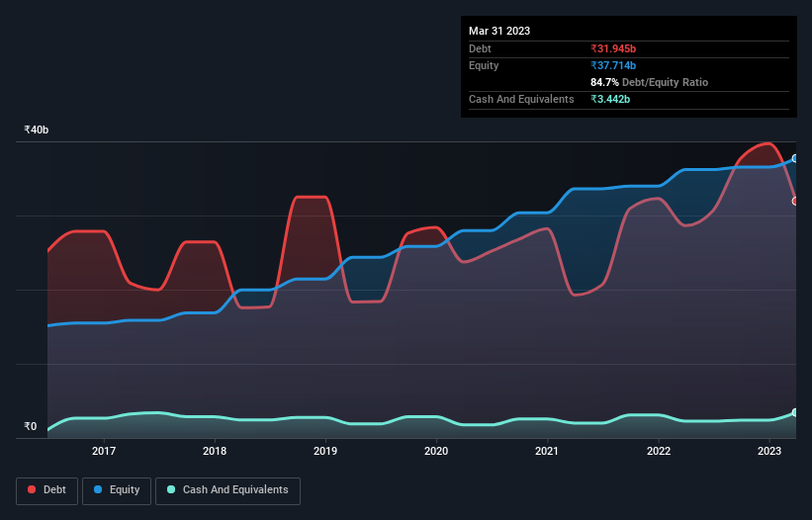Image resolution: width=812 pixels, height=520 pixels.
Task: Click the 2020 x-axis label
Action: click(x=436, y=451)
